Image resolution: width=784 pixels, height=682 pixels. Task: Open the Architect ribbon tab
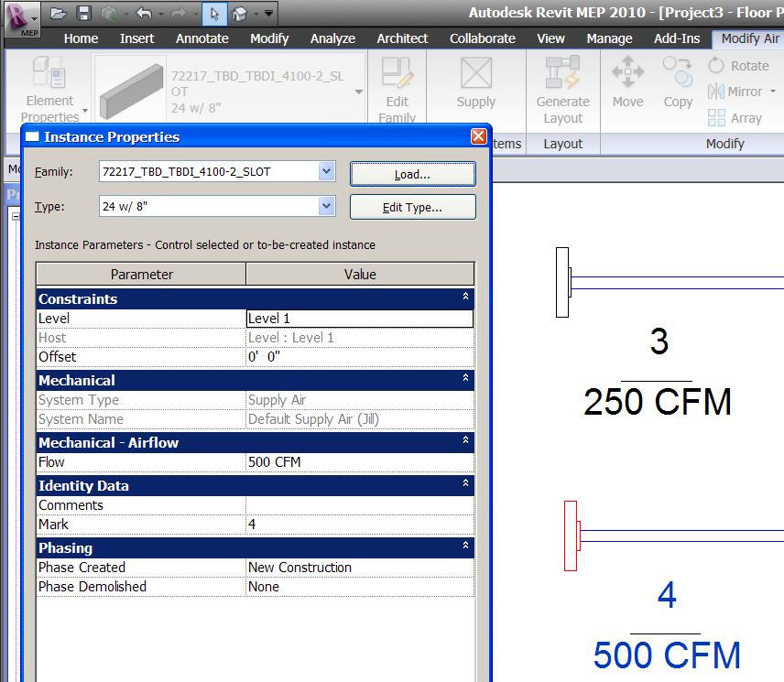pyautogui.click(x=402, y=38)
